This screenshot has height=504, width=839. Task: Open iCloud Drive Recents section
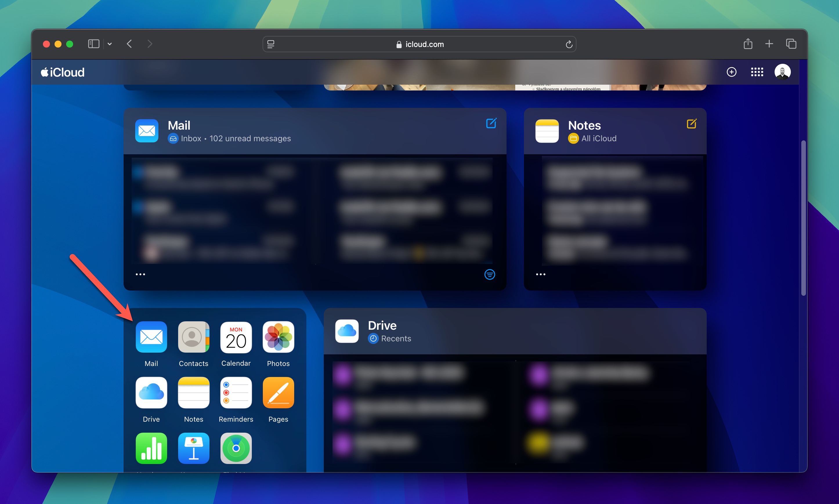tap(395, 338)
